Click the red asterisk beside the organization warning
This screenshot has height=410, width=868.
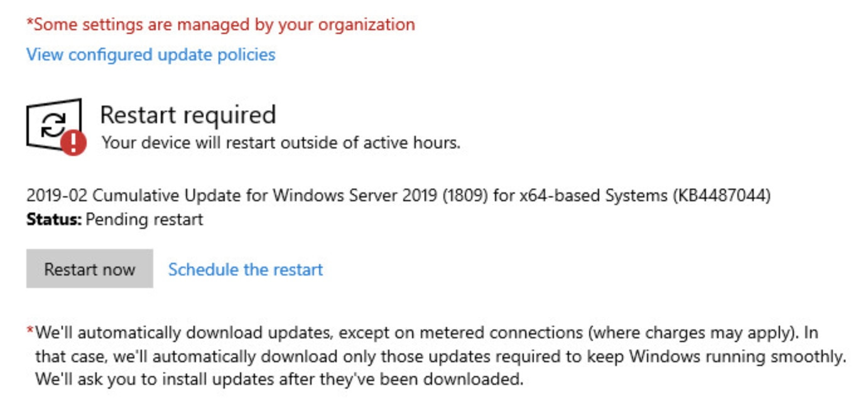coord(29,24)
